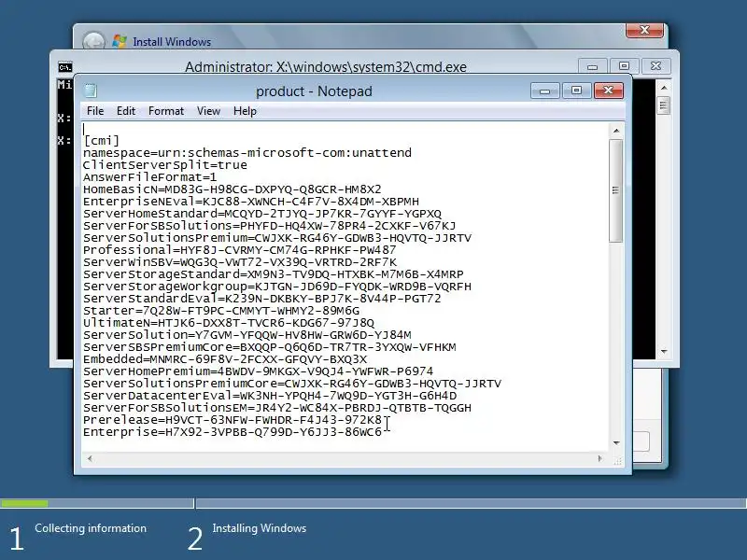Maximize the product - Notepad window
This screenshot has height=560, width=747.
(576, 91)
